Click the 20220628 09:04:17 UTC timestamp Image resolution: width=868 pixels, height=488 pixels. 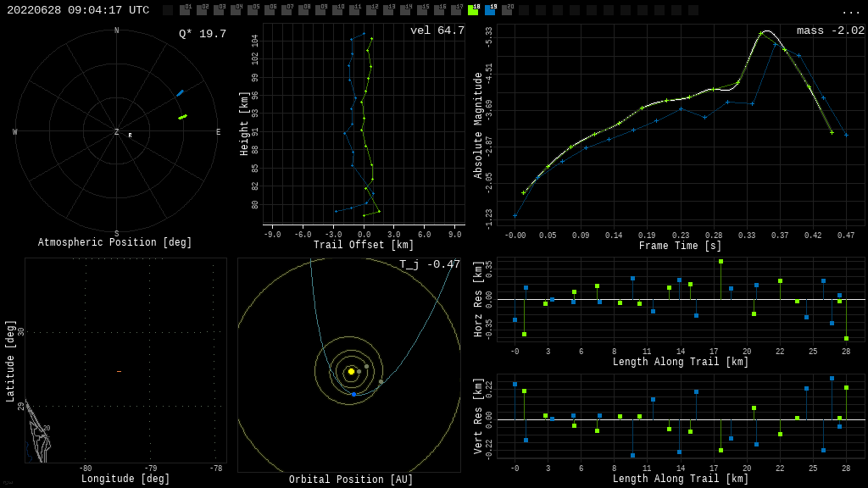(x=78, y=10)
